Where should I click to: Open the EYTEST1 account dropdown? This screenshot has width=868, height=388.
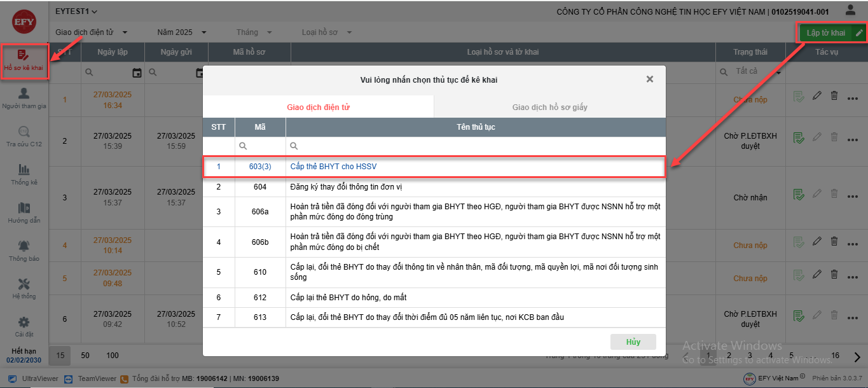pos(76,11)
